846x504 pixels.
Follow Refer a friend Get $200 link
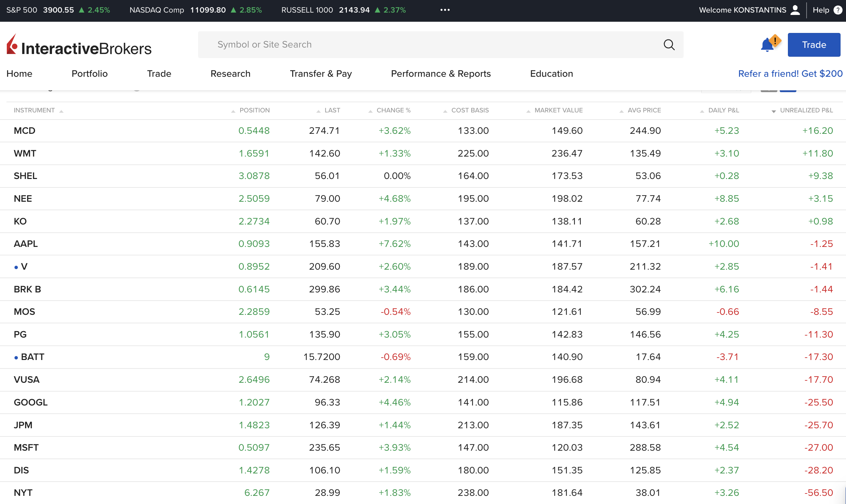click(790, 74)
